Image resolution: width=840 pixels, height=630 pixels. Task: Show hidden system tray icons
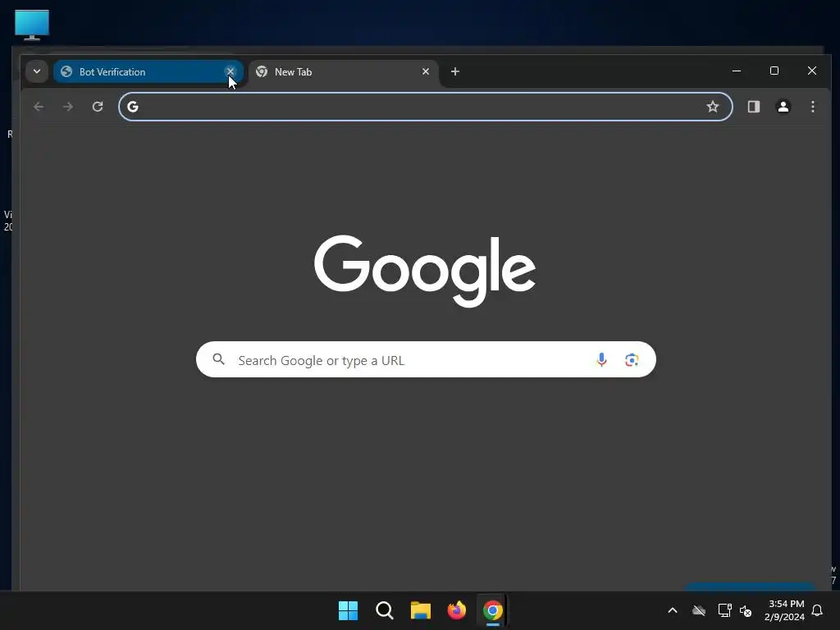point(673,610)
